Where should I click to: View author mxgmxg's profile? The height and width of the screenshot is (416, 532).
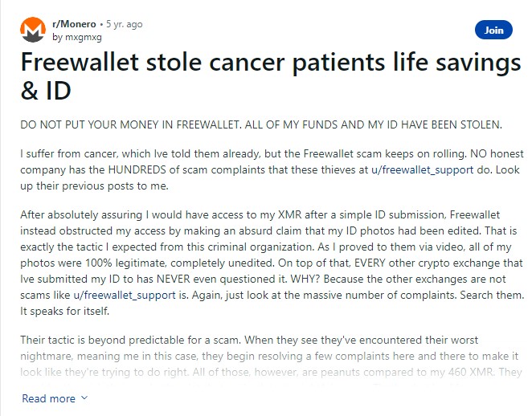tap(83, 37)
